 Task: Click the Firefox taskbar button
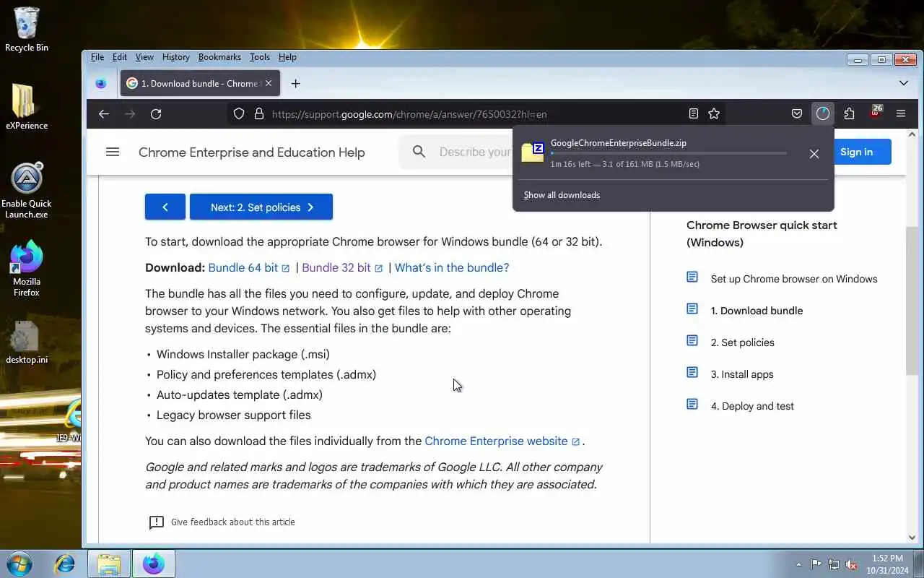tap(153, 564)
